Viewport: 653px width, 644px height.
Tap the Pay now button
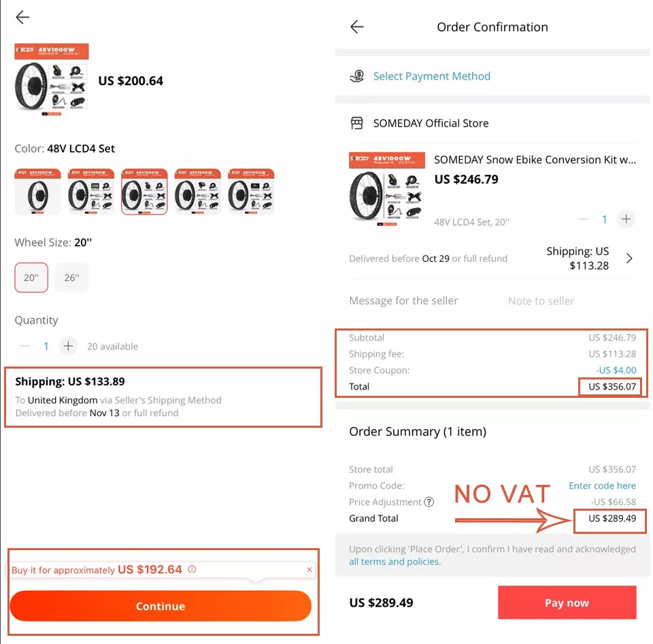coord(567,603)
